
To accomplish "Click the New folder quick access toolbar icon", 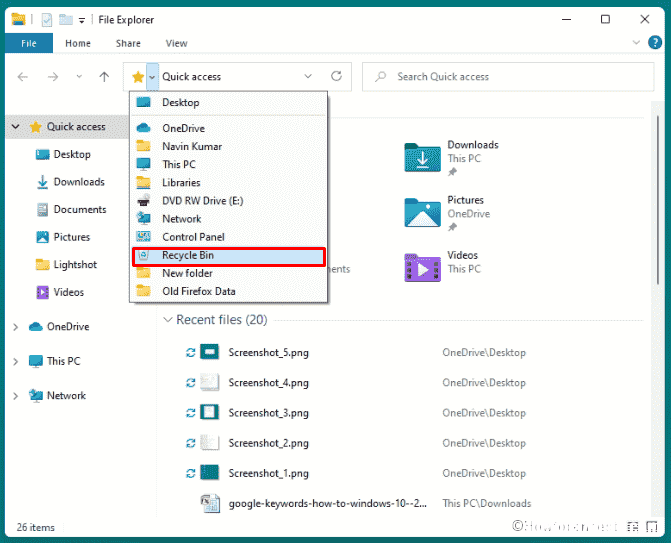I will [x=65, y=19].
